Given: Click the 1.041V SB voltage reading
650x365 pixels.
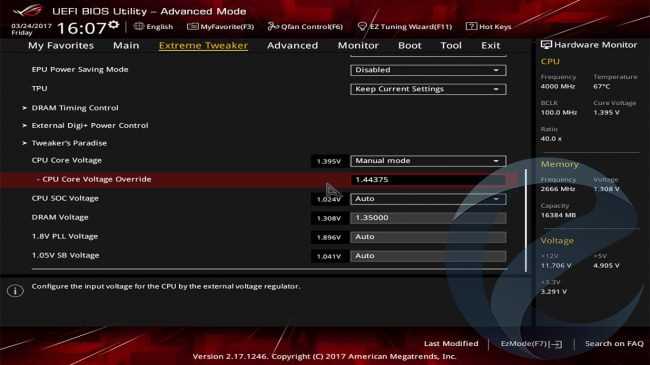Looking at the screenshot, I should pos(329,257).
